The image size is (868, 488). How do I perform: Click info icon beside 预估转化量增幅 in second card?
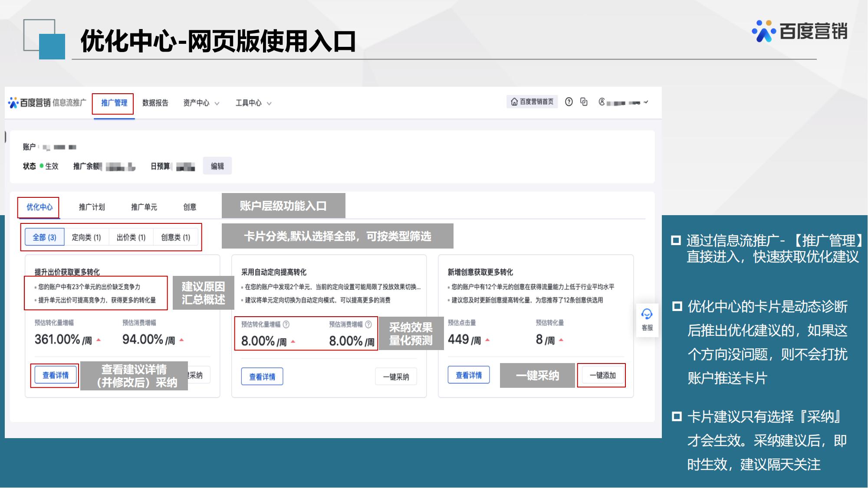286,324
